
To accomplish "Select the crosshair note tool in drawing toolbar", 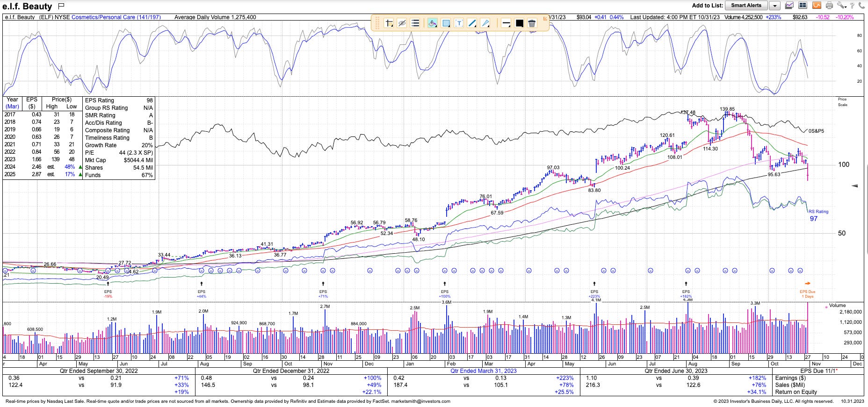I will tap(389, 23).
